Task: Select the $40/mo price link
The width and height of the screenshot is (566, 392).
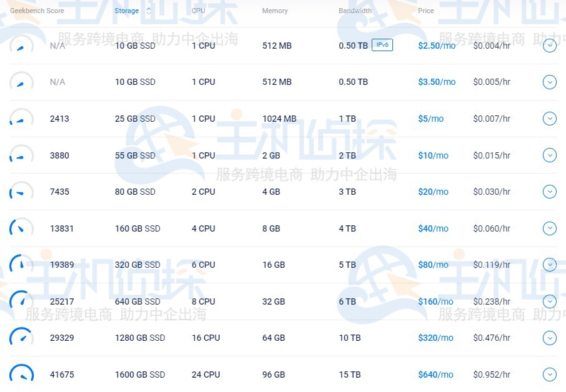Action: [433, 228]
